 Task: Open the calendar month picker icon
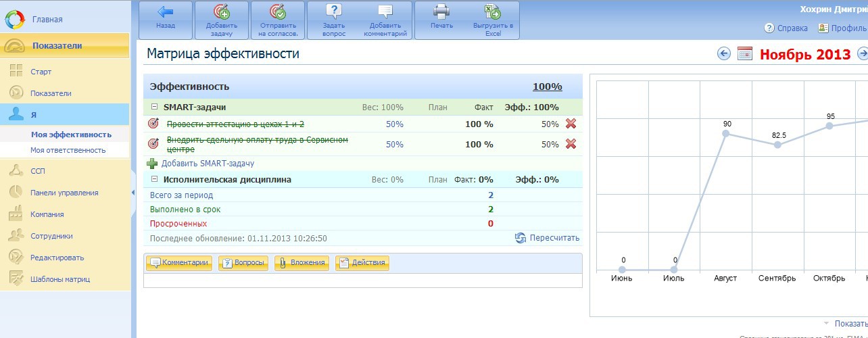tap(744, 53)
